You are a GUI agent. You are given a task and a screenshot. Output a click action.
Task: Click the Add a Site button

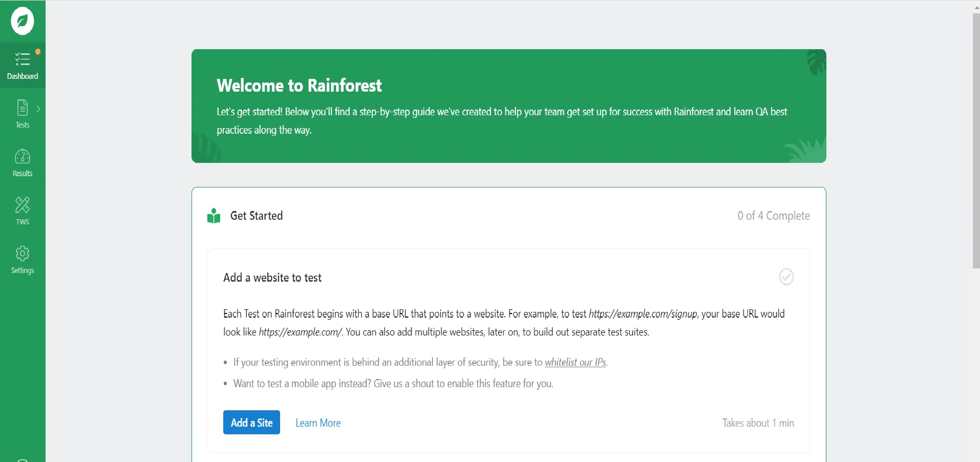point(251,422)
